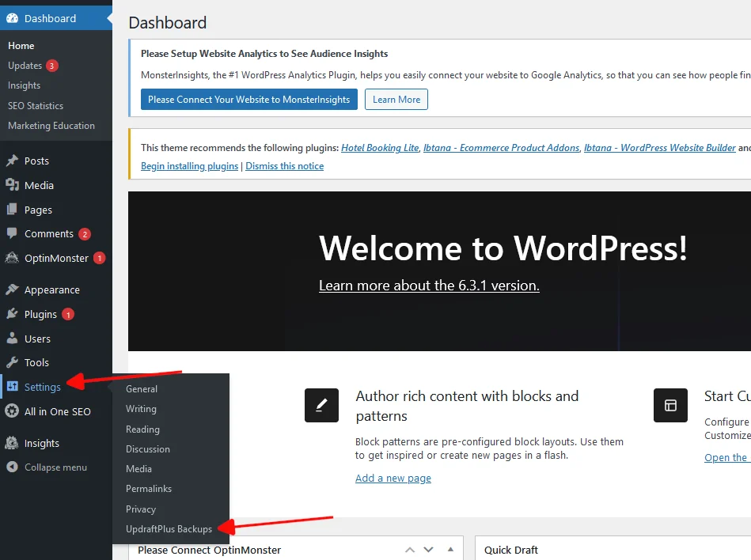Screen dimensions: 751x560
Task: Click the Quick Draft widget heading
Action: click(x=511, y=550)
